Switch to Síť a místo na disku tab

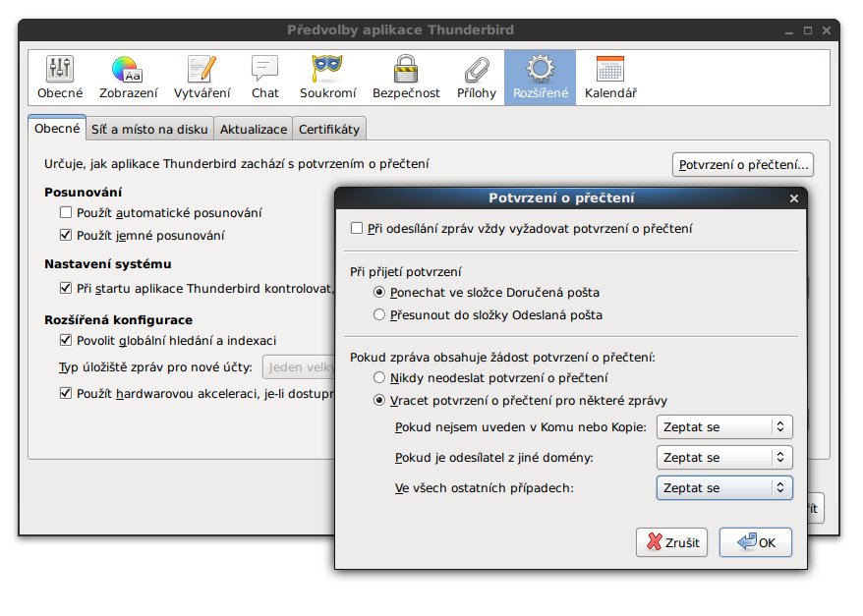coord(149,130)
